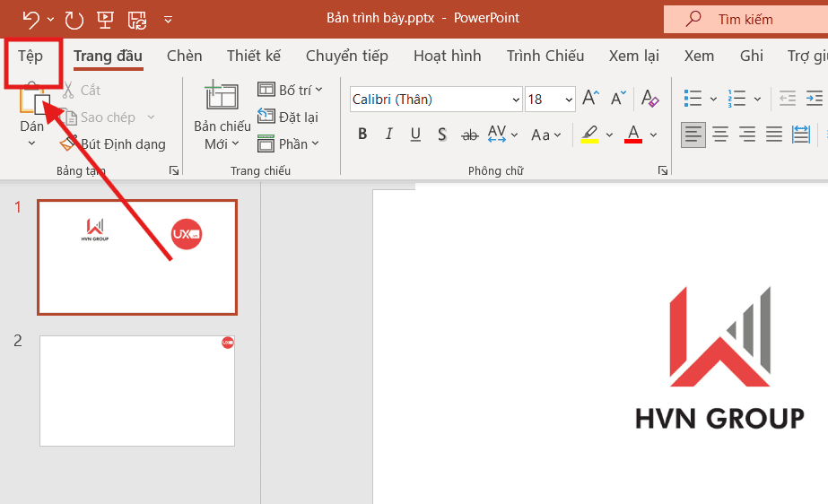828x504 pixels.
Task: Open the Bố trí layout dropdown
Action: point(290,90)
